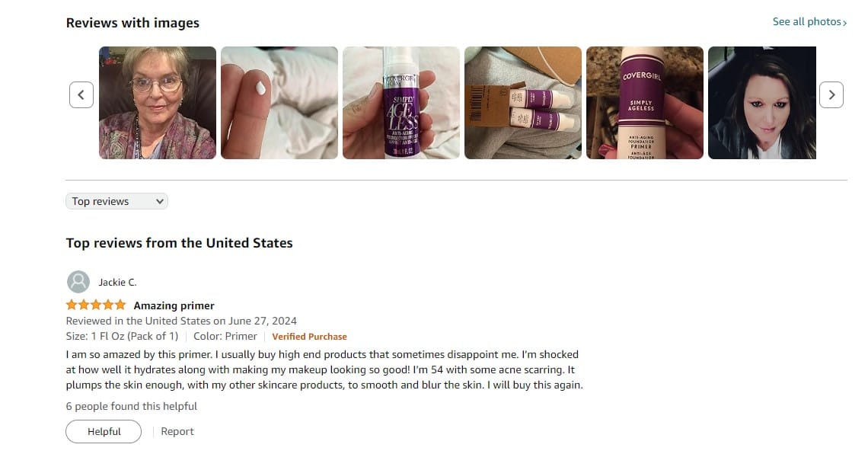Viewport: 868px width, 454px height.
Task: Open photo of hand holding Simply Ageless bottle
Action: pos(401,103)
